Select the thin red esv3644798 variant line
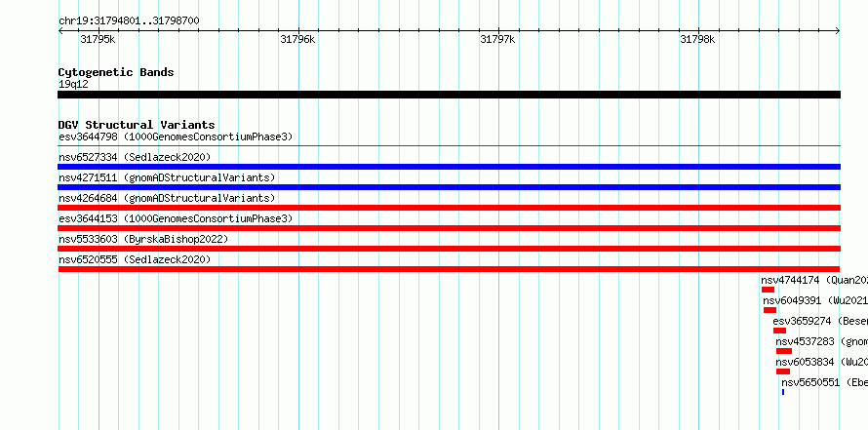 (x=449, y=146)
